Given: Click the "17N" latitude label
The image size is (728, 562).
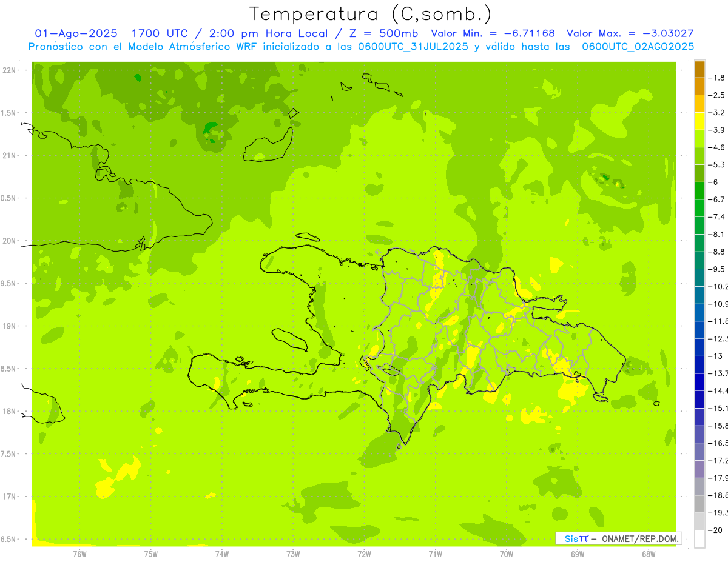Looking at the screenshot, I should (10, 497).
